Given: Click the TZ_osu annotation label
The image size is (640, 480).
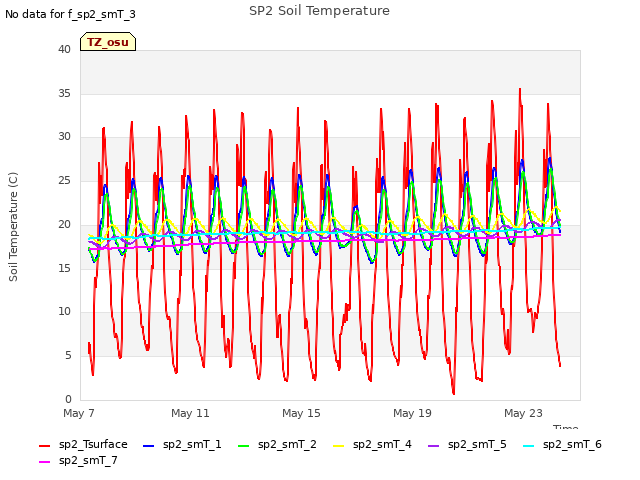Looking at the screenshot, I should pyautogui.click(x=108, y=42).
